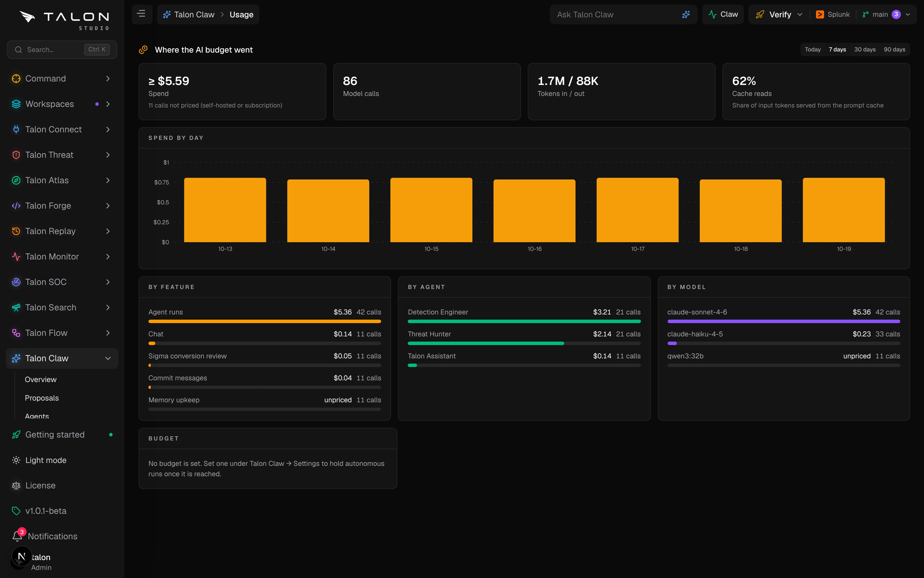This screenshot has height=578, width=924.
Task: Click the 10-15 spend bar
Action: click(431, 210)
